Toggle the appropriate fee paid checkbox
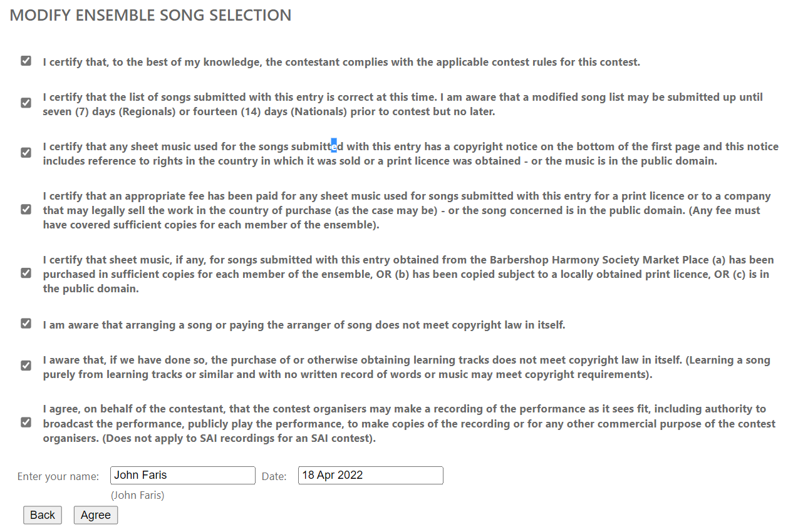Screen dimensions: 793x532 pyautogui.click(x=26, y=209)
